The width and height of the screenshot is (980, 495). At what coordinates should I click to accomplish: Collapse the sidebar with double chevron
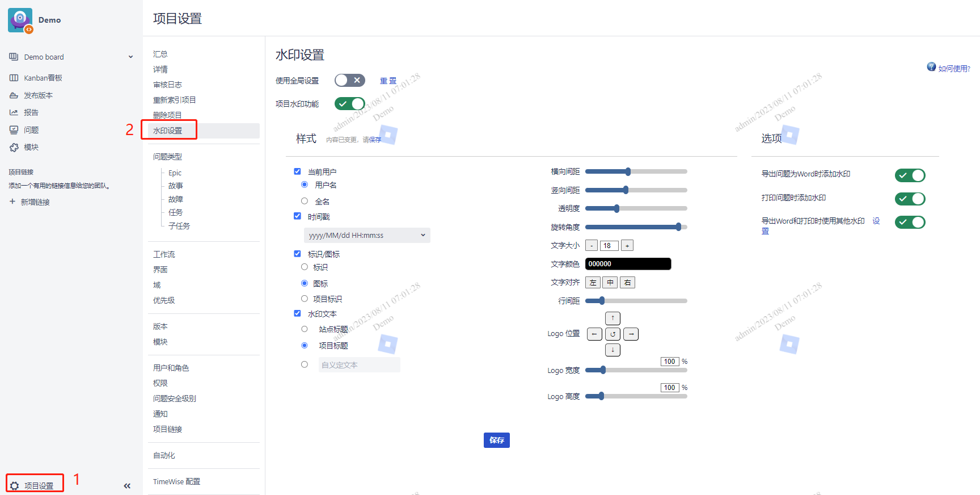127,486
